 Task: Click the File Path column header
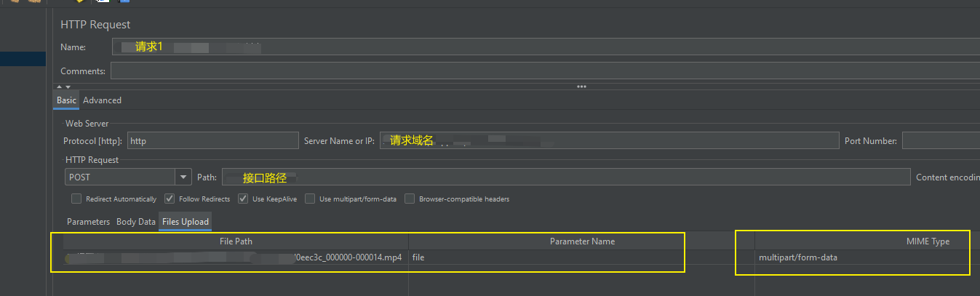(x=236, y=241)
